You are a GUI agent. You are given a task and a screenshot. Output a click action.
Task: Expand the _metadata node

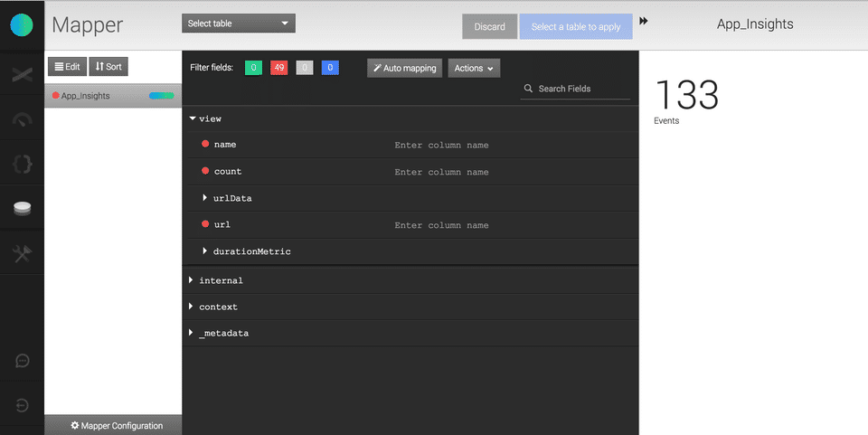[x=191, y=333]
